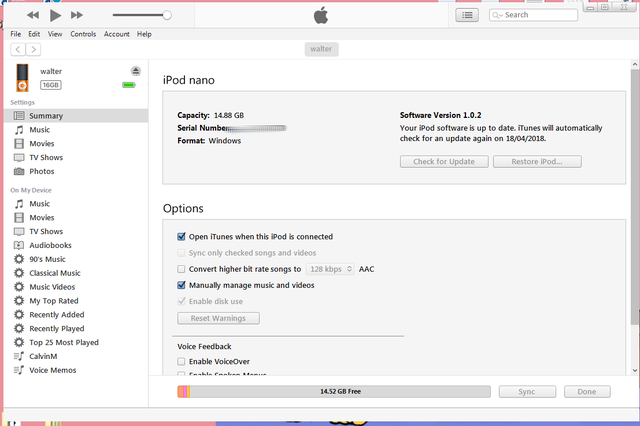Click the 16GB capacity badge

click(51, 85)
